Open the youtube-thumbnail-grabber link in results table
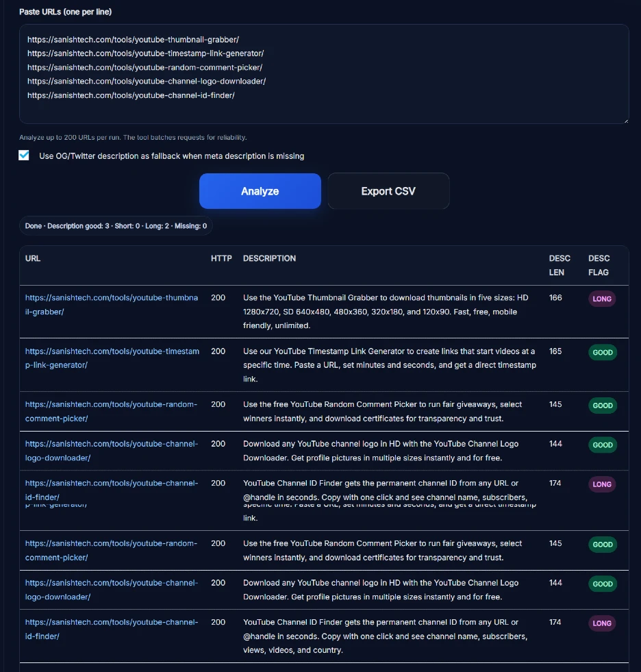The height and width of the screenshot is (672, 641). tap(111, 305)
